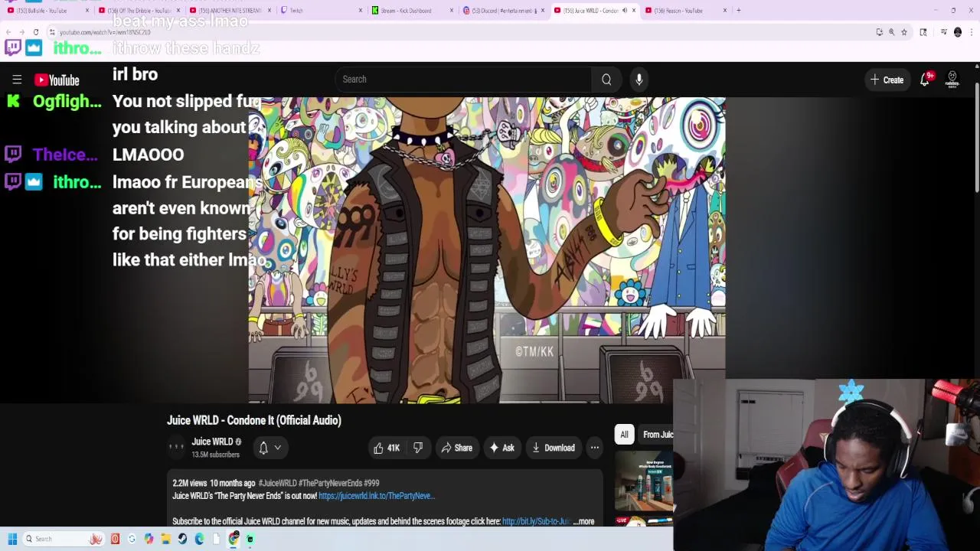Screen dimensions: 980x551
Task: Focus the YouTube search field
Action: point(463,80)
